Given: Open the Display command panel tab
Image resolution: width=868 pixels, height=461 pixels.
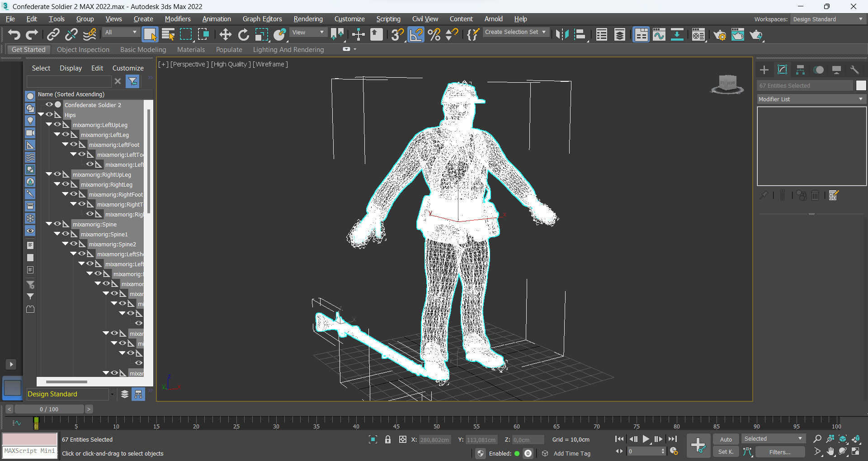Looking at the screenshot, I should (836, 70).
